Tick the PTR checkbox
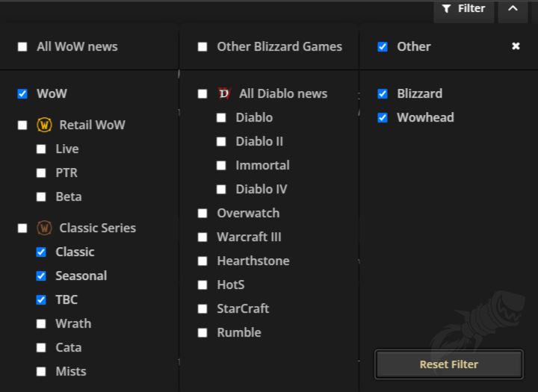The height and width of the screenshot is (392, 538). (x=41, y=172)
